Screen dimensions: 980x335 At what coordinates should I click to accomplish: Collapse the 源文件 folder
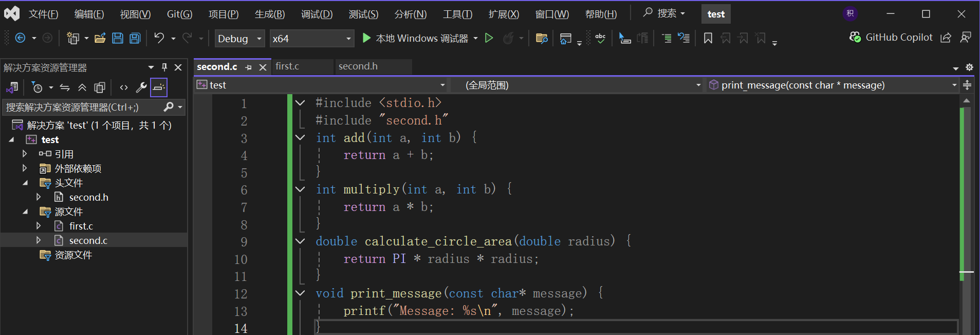click(25, 211)
